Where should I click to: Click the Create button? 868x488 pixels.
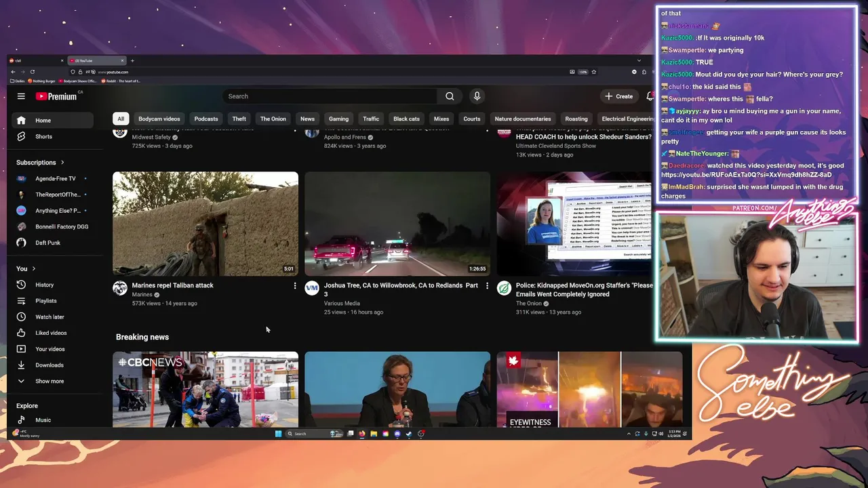click(619, 96)
